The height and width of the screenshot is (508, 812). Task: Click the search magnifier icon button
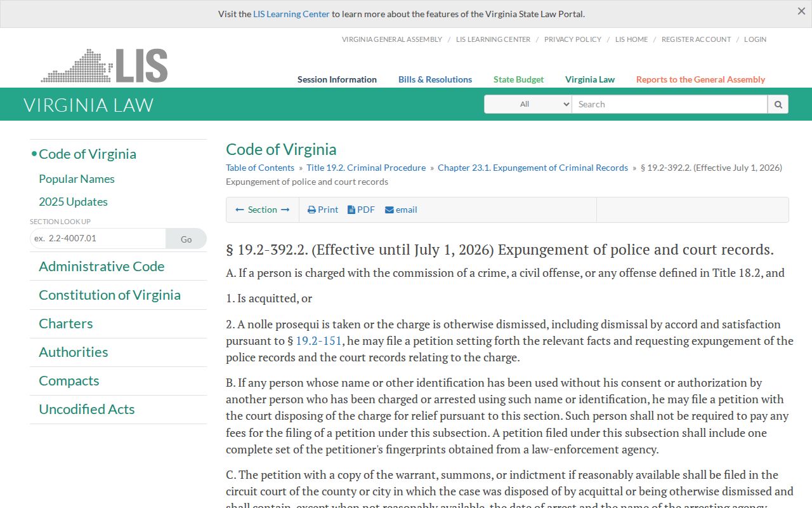coord(778,104)
